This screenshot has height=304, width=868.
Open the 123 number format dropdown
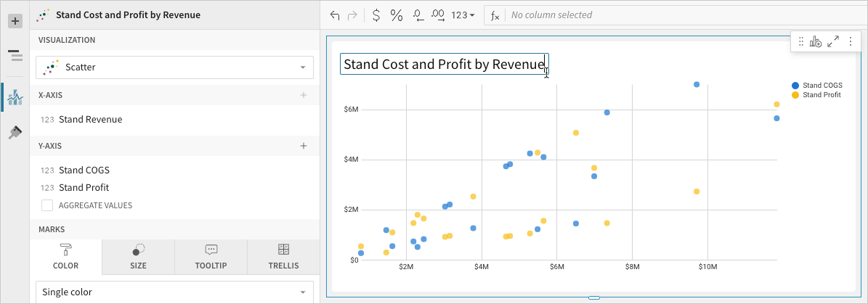(463, 15)
